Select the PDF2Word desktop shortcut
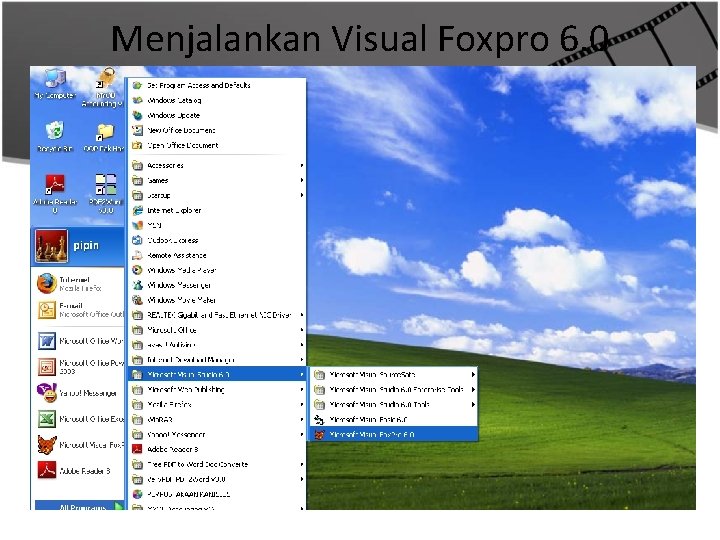The image size is (720, 540). click(106, 194)
